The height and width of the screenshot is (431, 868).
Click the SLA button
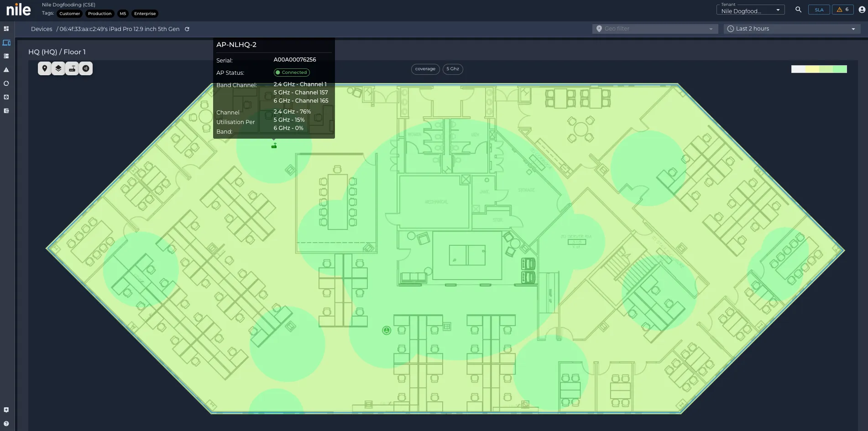point(819,10)
